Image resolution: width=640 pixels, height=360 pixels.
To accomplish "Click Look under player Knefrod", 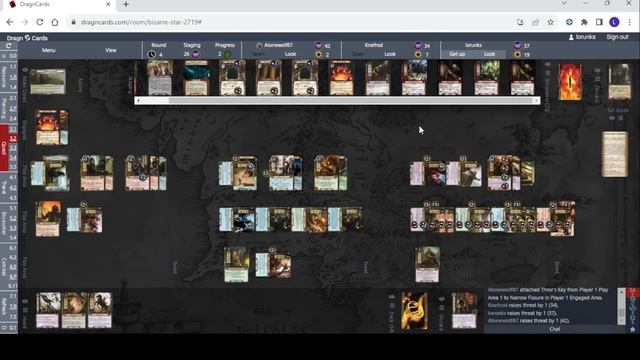I will (x=390, y=54).
